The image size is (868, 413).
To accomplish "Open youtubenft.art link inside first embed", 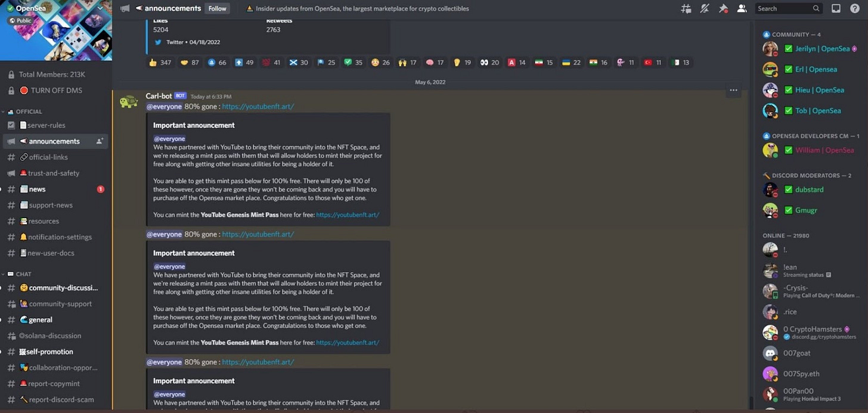I will [348, 215].
